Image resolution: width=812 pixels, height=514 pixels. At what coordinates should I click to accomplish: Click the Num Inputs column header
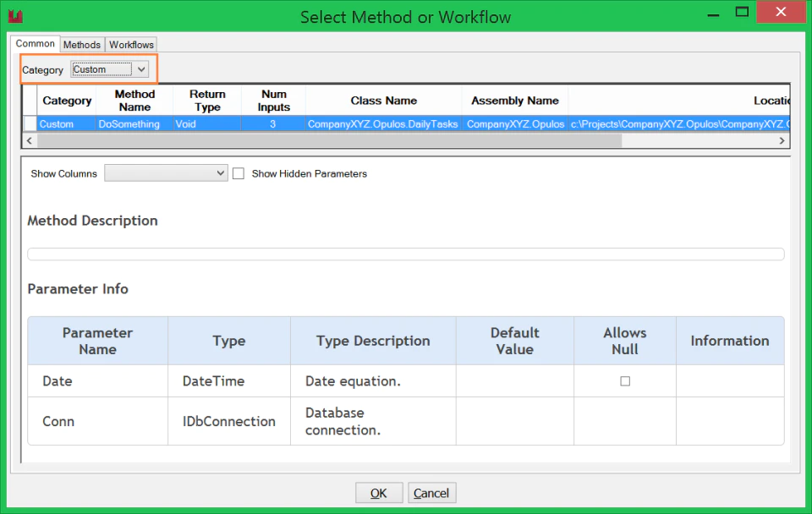click(x=273, y=101)
